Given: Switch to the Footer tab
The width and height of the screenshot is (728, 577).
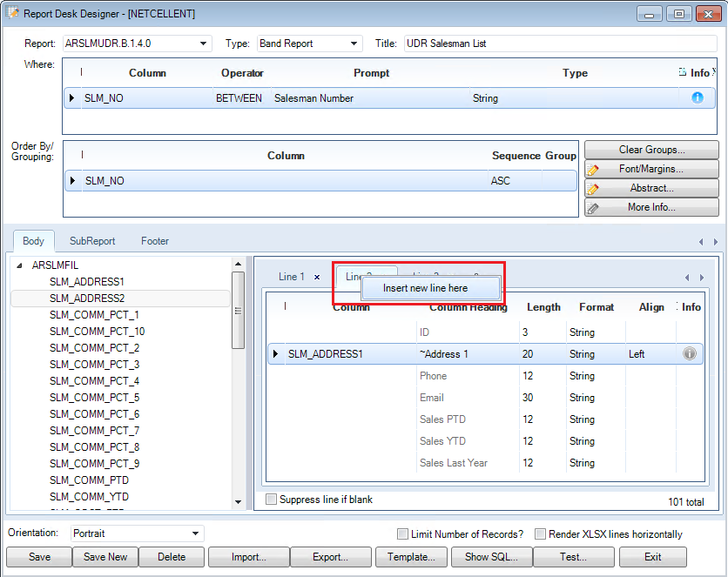Looking at the screenshot, I should 155,241.
